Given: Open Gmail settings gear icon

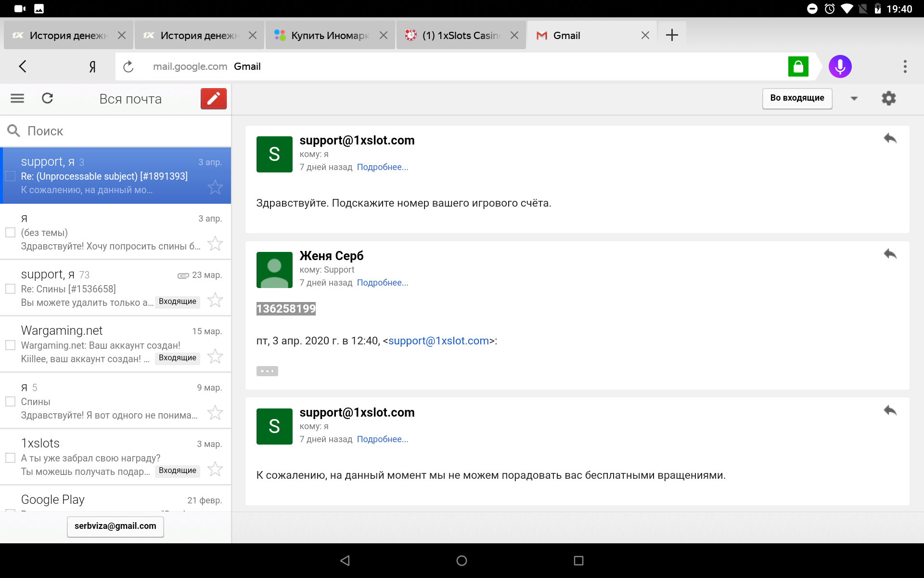Looking at the screenshot, I should (888, 98).
